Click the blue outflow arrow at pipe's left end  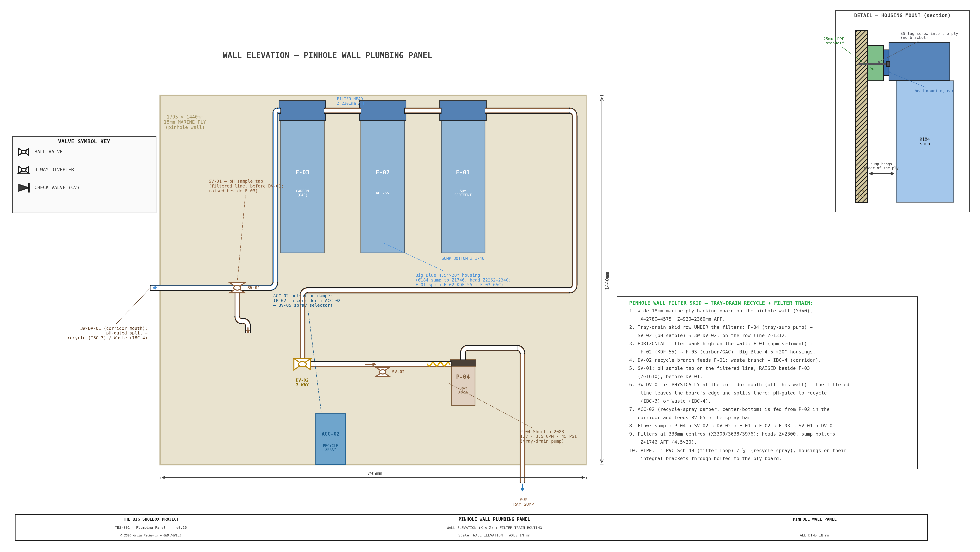tap(154, 288)
